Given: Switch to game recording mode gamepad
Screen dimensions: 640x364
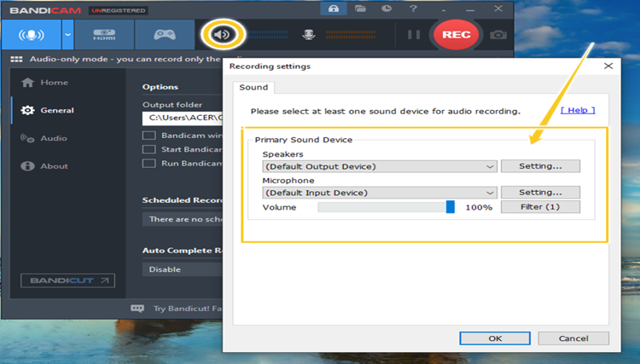Looking at the screenshot, I should 165,35.
